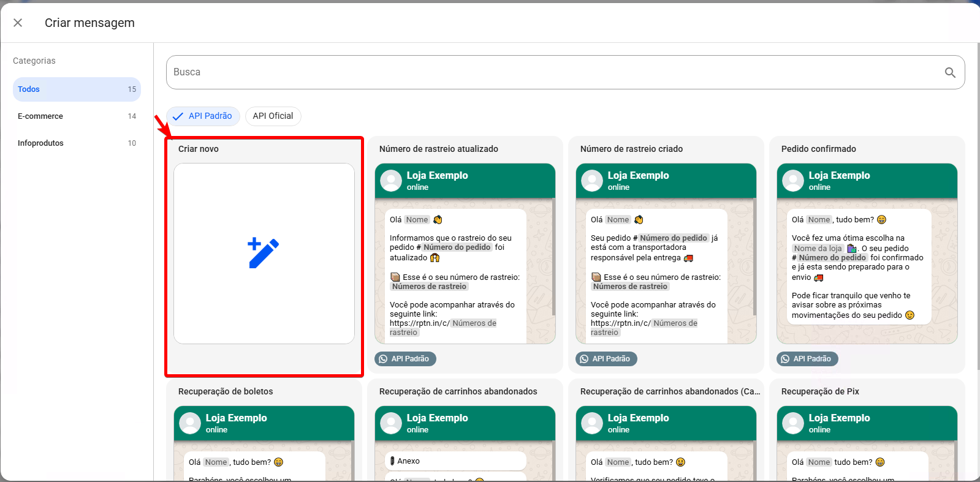Select the Todos category
Viewport: 980px width, 482px height.
coord(77,89)
